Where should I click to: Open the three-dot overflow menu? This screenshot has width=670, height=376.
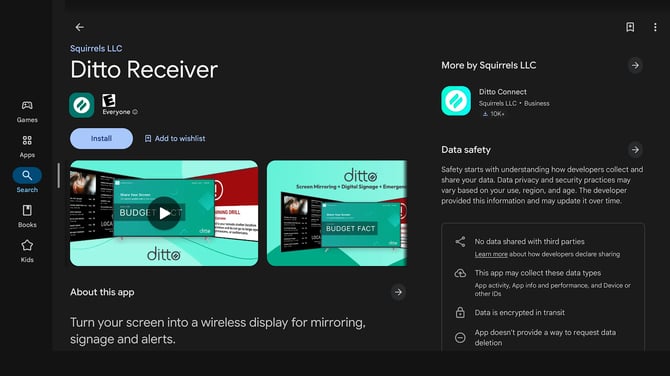point(655,27)
